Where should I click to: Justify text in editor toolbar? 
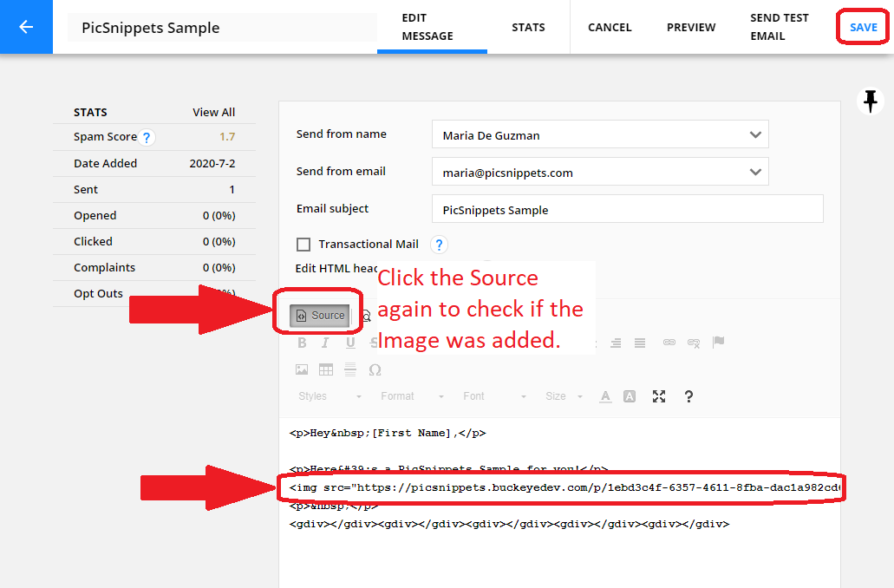(640, 343)
